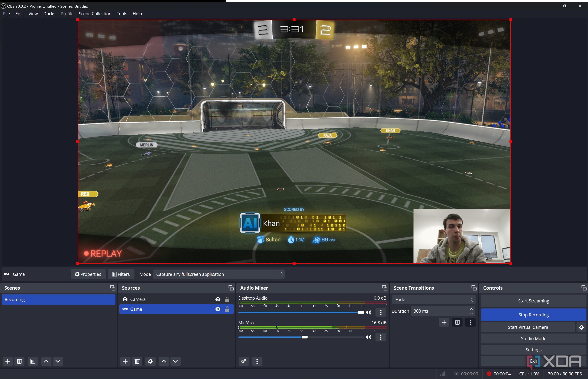Toggle lock on the Camera source

tap(227, 299)
